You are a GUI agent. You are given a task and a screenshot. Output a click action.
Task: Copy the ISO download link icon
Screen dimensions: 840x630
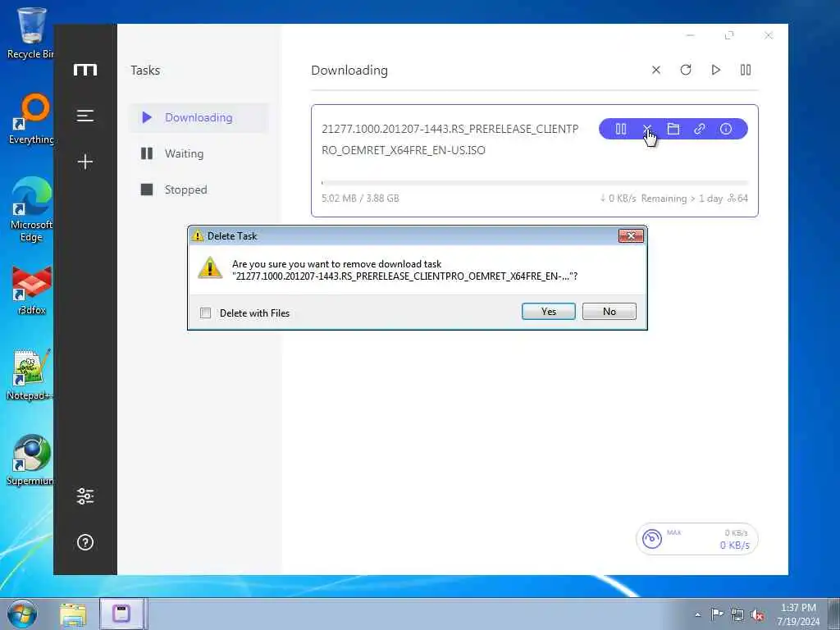(x=700, y=129)
